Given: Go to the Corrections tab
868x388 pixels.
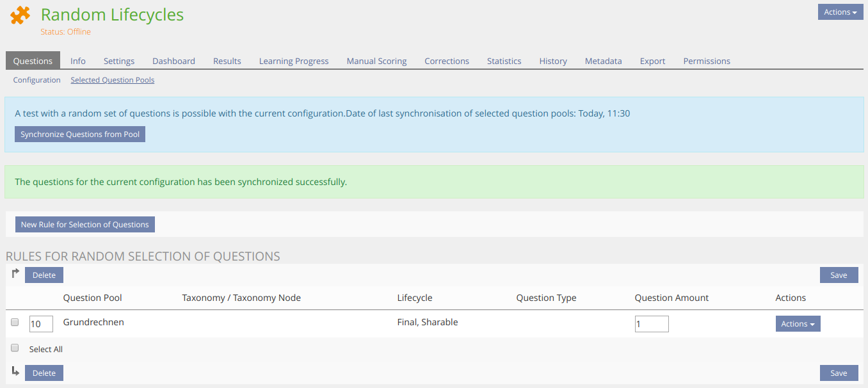Looking at the screenshot, I should click(447, 61).
